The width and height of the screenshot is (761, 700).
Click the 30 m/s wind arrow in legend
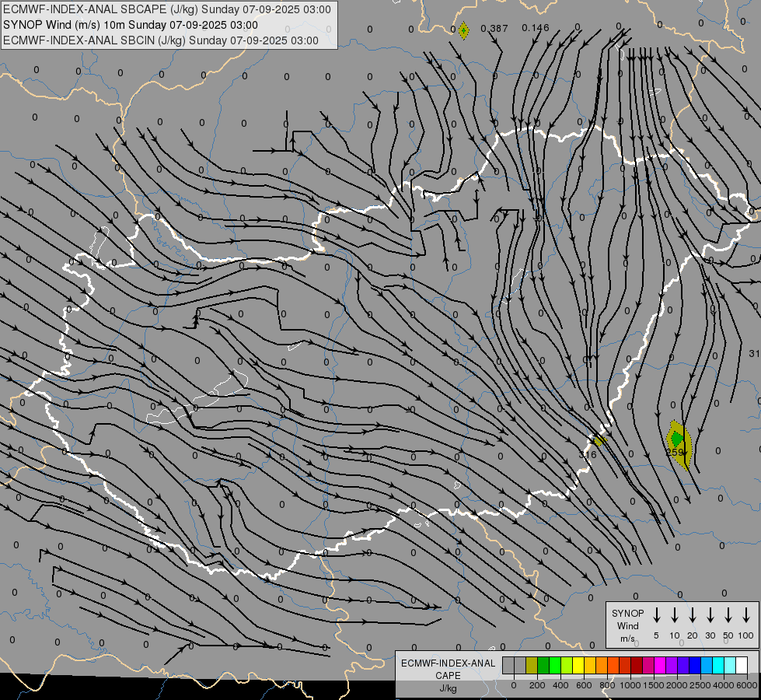(x=710, y=614)
